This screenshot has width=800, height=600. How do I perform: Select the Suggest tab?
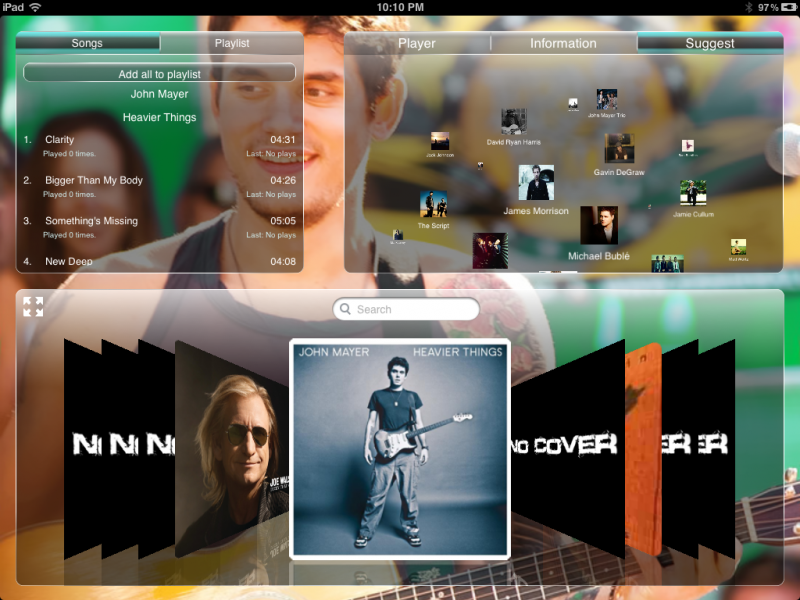click(x=710, y=44)
